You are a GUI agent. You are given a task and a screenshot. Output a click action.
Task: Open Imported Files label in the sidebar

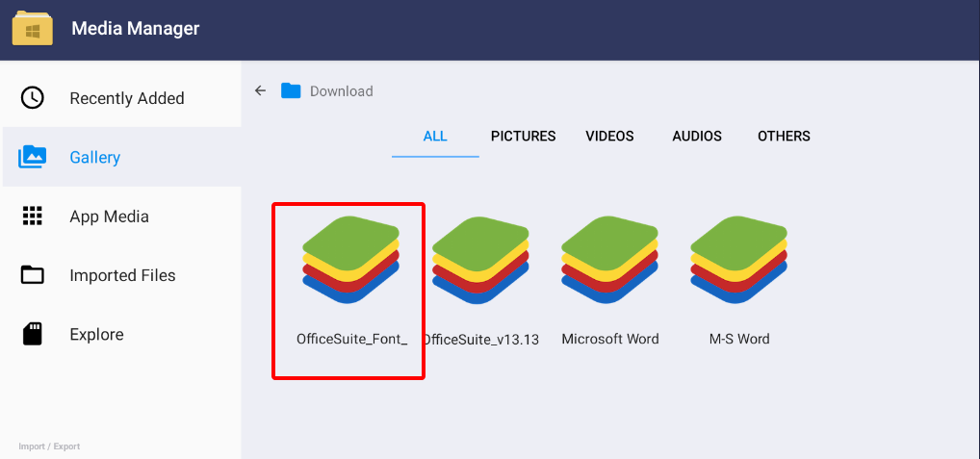coord(122,275)
